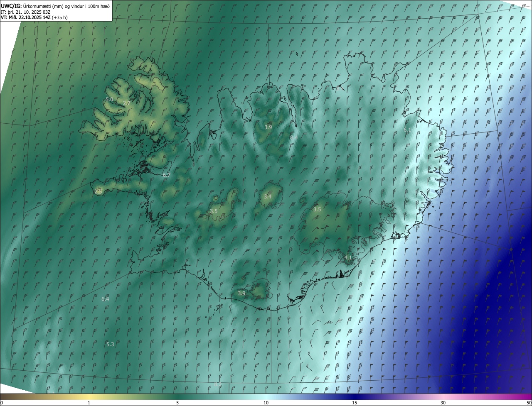Click the '3.9' value next to 8.4
The height and width of the screenshot is (406, 532).
268,127
